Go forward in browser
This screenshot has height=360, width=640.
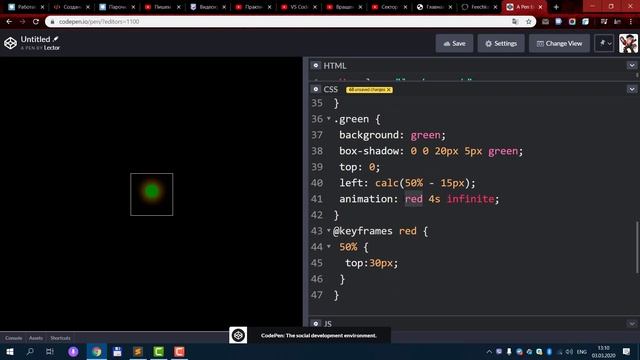[22, 21]
